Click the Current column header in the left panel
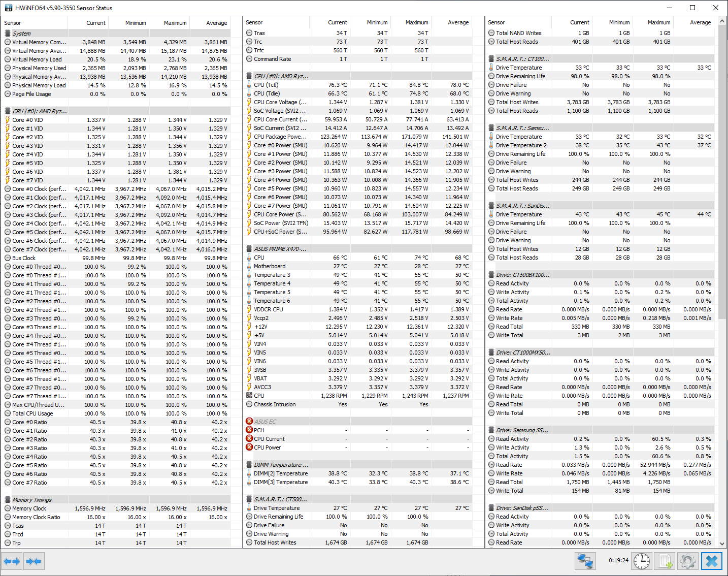Image resolution: width=728 pixels, height=576 pixels. 88,23
